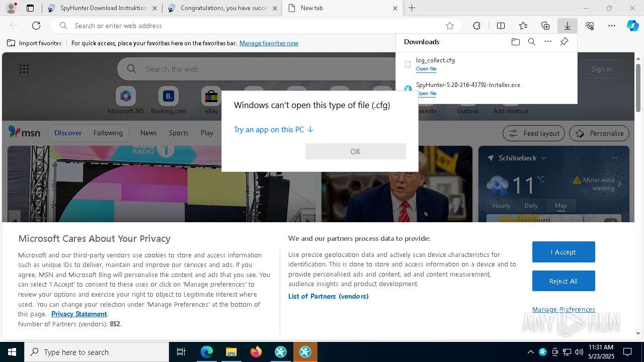The image size is (644, 362).
Task: Refresh the current page
Action: tap(36, 26)
